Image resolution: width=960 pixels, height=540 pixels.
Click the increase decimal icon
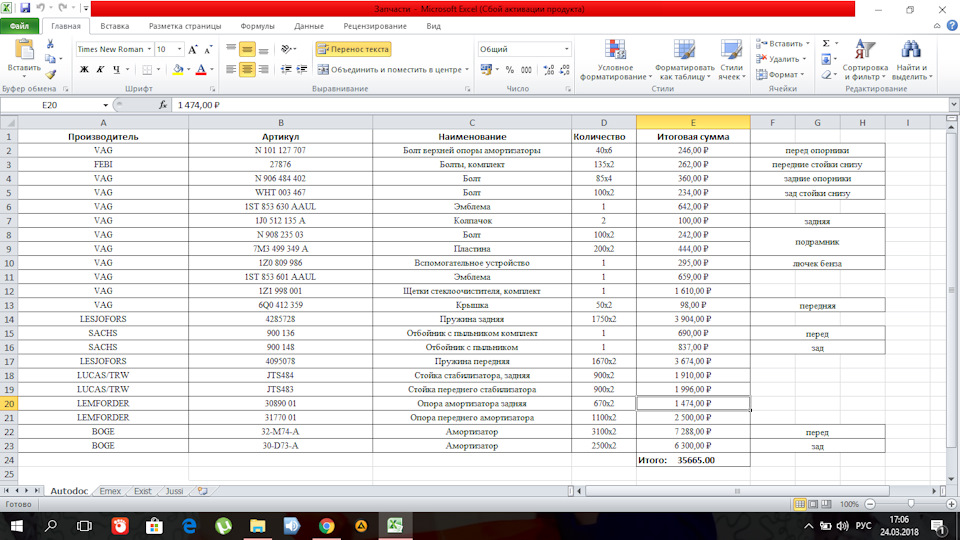click(x=549, y=70)
